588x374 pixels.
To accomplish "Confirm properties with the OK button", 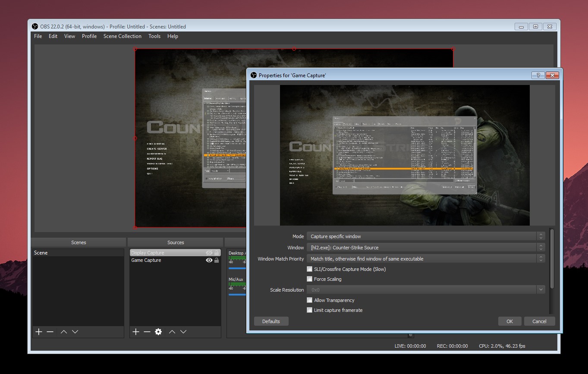I will [509, 321].
